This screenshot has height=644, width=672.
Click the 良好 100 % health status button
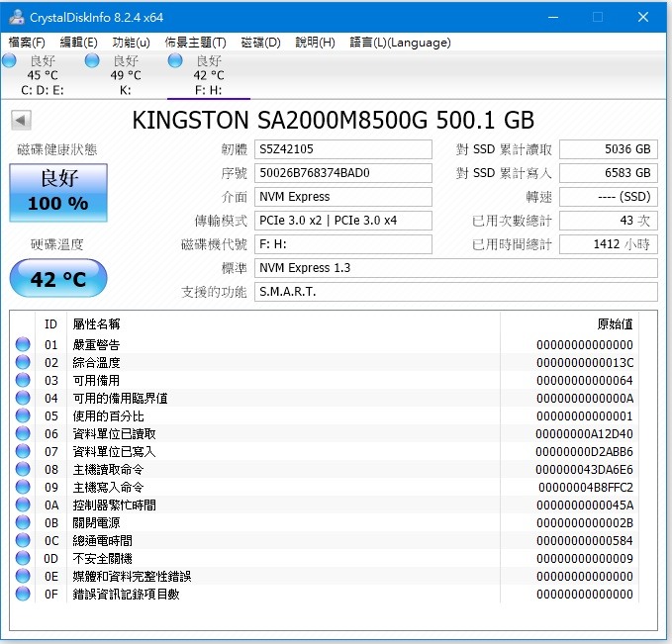(58, 193)
